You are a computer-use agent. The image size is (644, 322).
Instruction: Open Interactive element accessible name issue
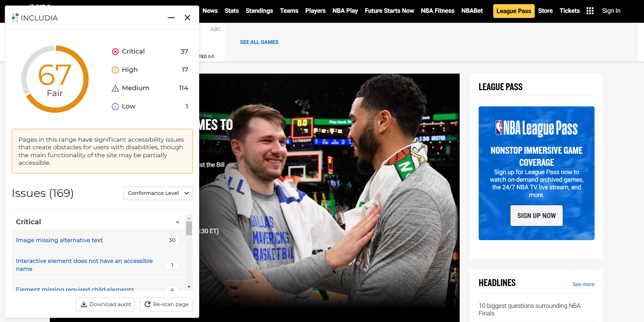(x=84, y=265)
